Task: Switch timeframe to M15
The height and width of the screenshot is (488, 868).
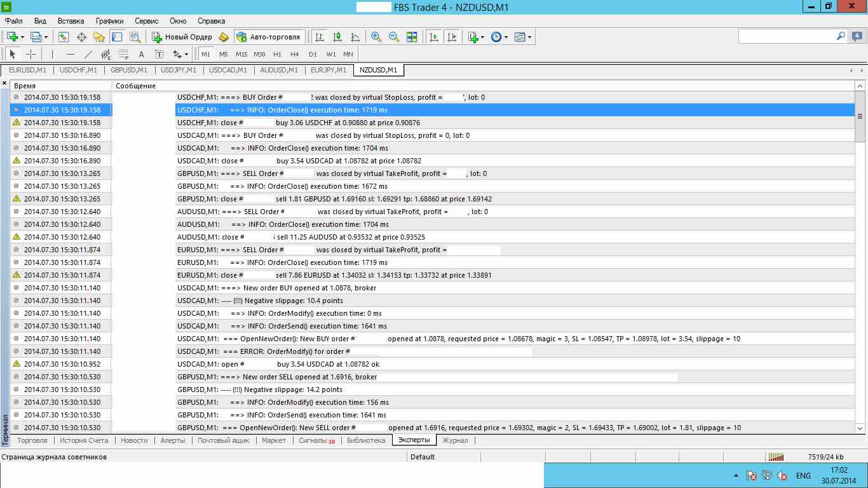Action: (x=241, y=54)
